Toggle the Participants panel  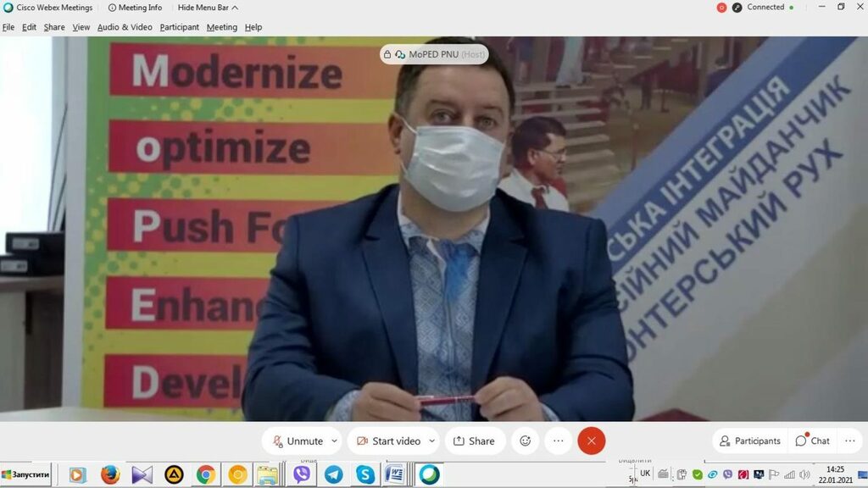(x=749, y=441)
